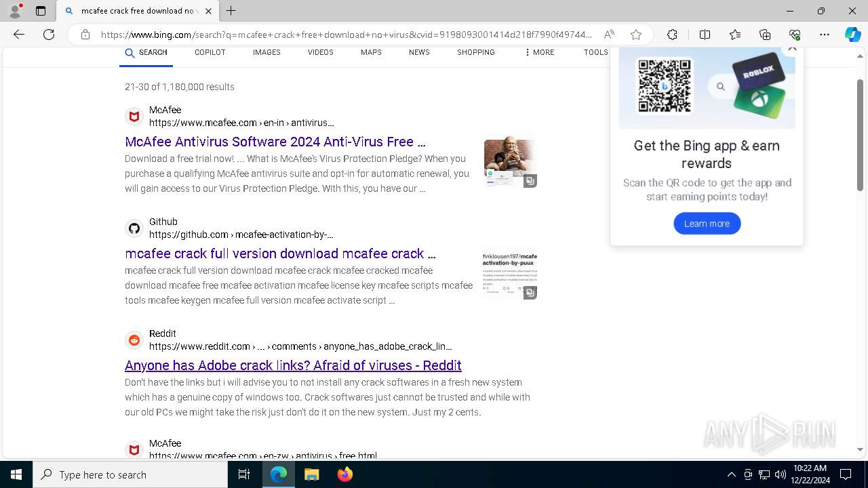868x488 pixels.
Task: Click the 21-30 of 1,180,000 results text
Action: coord(180,87)
